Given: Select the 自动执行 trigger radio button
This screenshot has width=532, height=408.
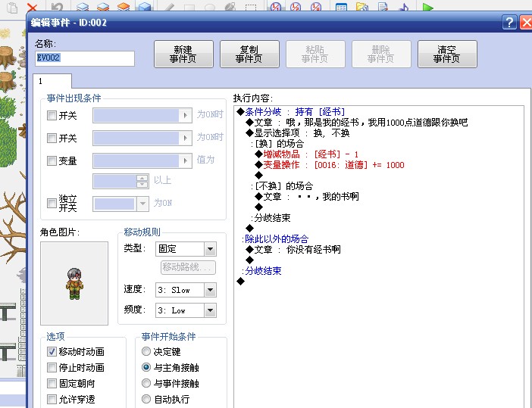Looking at the screenshot, I should coord(146,399).
